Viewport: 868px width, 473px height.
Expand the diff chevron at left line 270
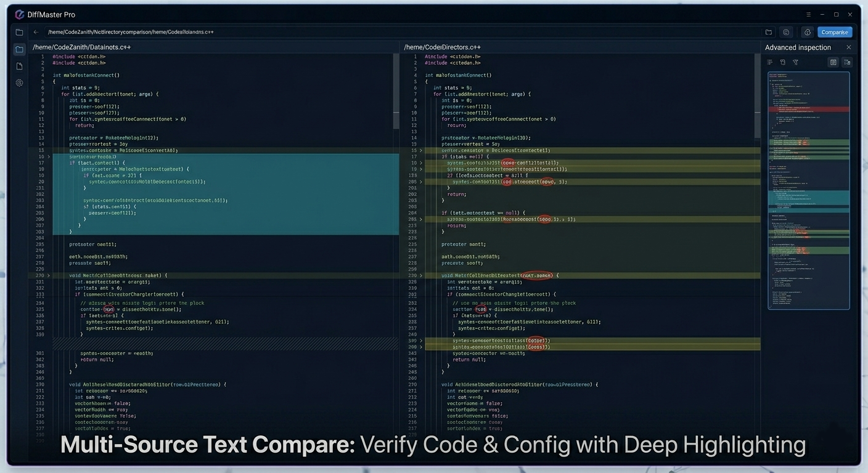49,275
